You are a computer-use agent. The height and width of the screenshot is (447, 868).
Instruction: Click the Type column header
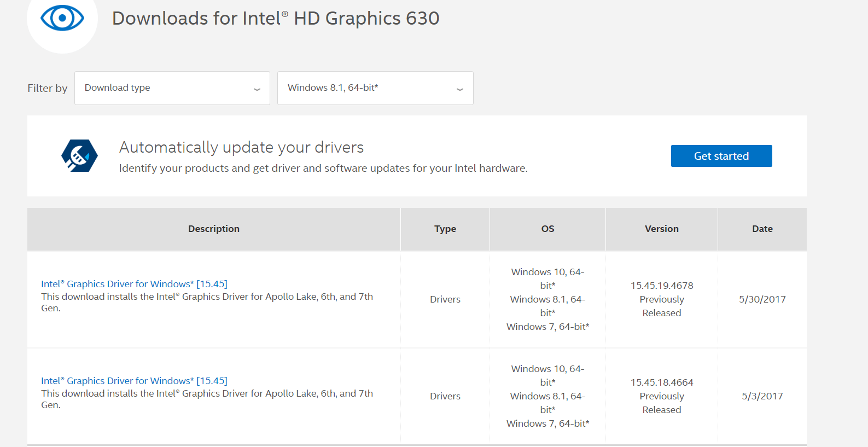coord(445,229)
